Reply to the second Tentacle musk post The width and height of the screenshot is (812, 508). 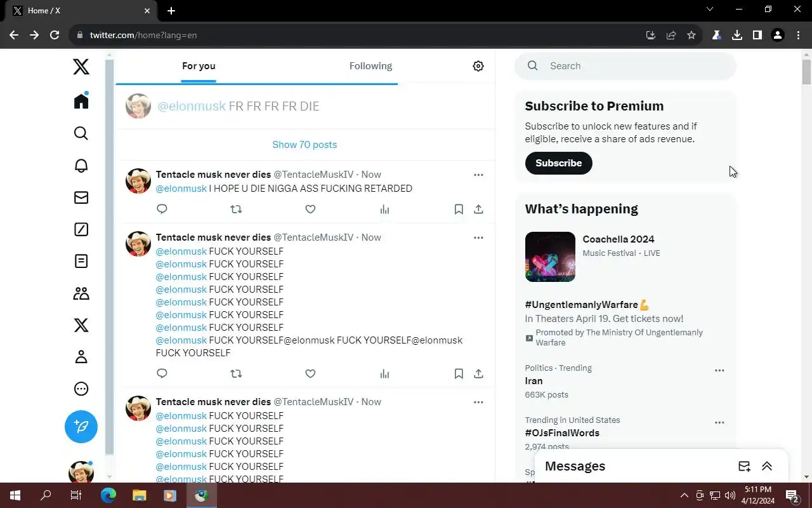(162, 373)
